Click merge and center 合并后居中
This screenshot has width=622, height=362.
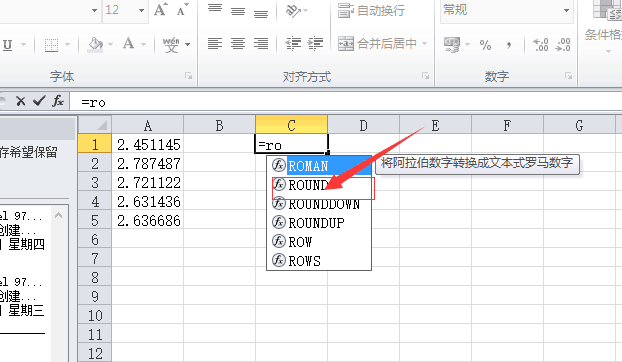tap(378, 43)
